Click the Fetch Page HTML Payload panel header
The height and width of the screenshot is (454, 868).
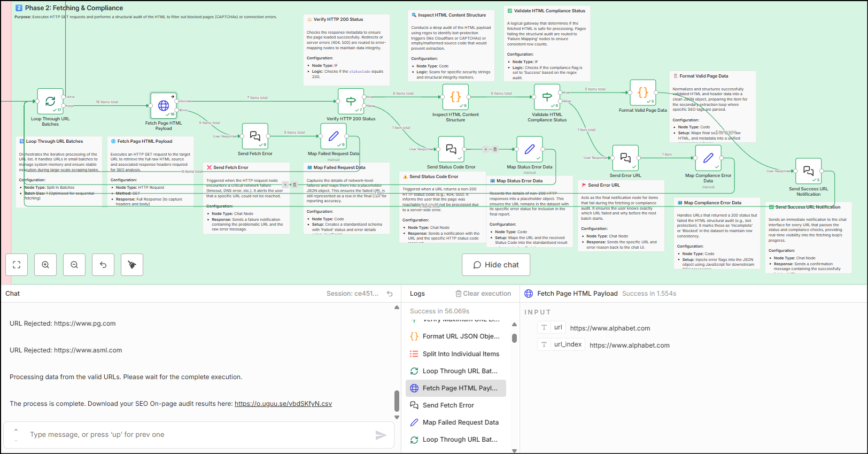577,294
